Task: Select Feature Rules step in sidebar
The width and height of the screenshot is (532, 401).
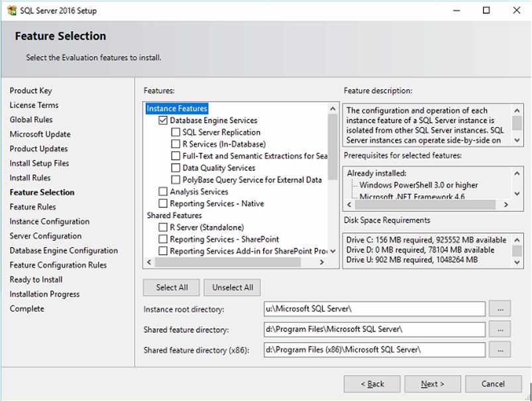Action: (x=33, y=207)
